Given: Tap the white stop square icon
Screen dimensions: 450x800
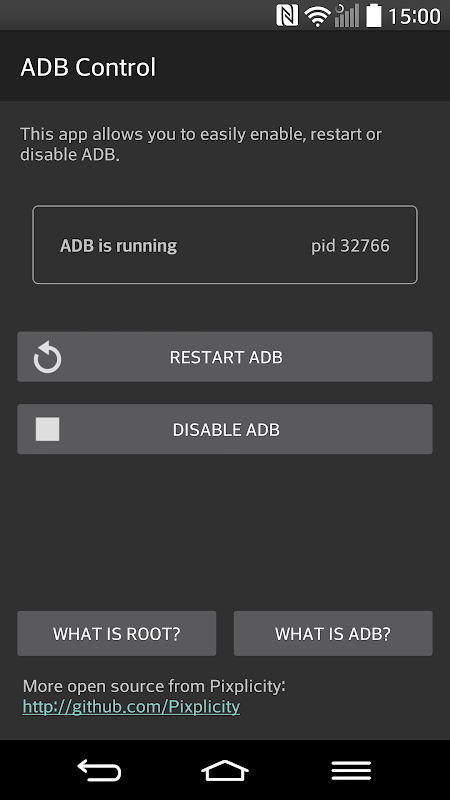Looking at the screenshot, I should click(47, 429).
